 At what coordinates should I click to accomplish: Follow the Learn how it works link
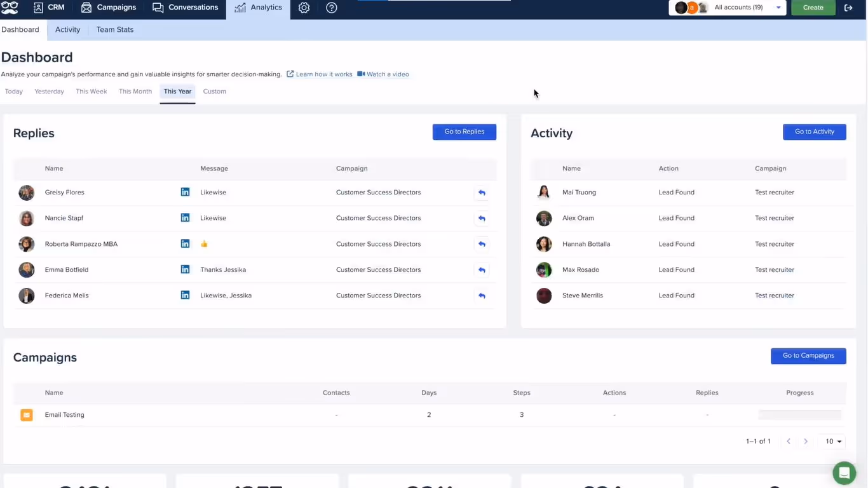pos(323,74)
